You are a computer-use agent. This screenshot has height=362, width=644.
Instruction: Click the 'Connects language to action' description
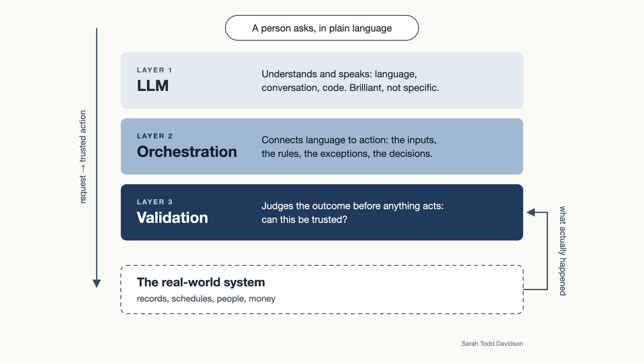point(349,147)
